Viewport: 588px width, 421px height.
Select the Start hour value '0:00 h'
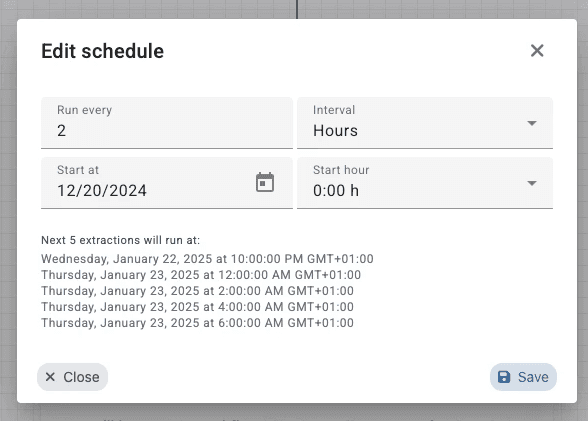(336, 190)
